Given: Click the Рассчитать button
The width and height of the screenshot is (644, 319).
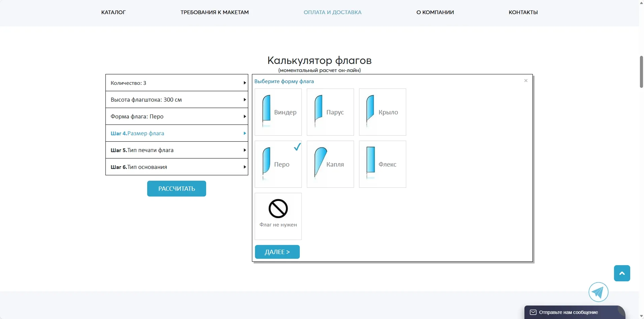Looking at the screenshot, I should coord(176,189).
